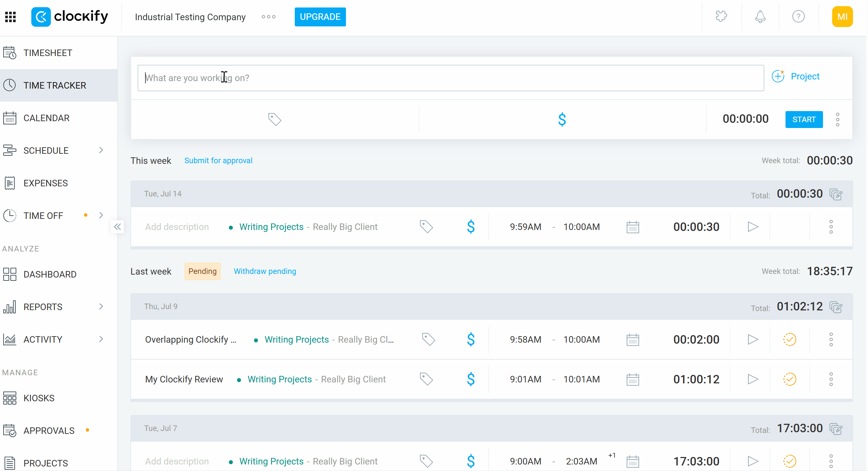
Task: Open Schedule sidebar item
Action: pyautogui.click(x=46, y=150)
